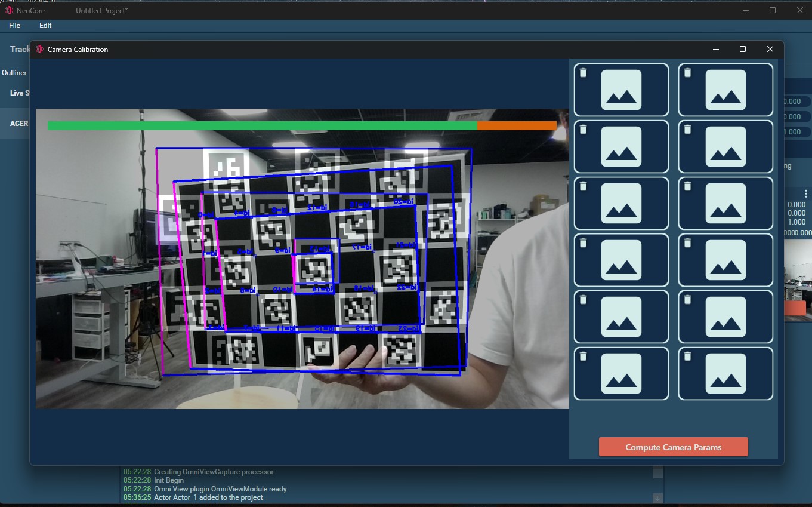Click the Compute Camera Params button

[x=673, y=447]
